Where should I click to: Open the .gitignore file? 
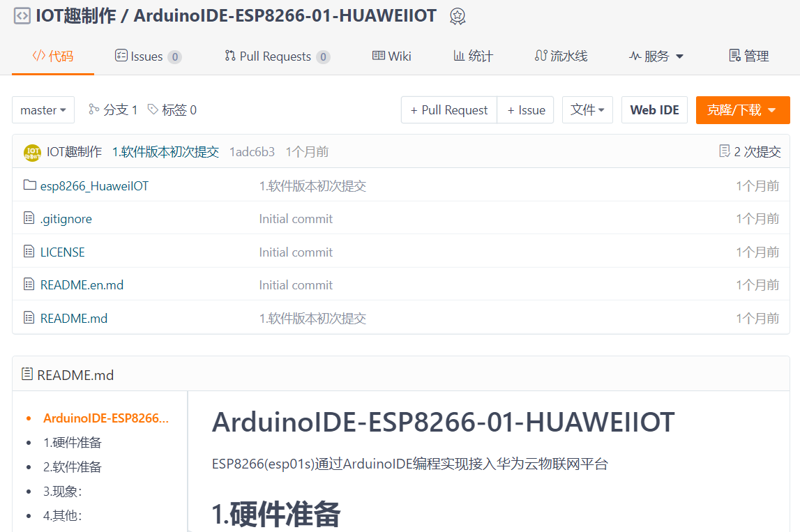[x=66, y=219]
